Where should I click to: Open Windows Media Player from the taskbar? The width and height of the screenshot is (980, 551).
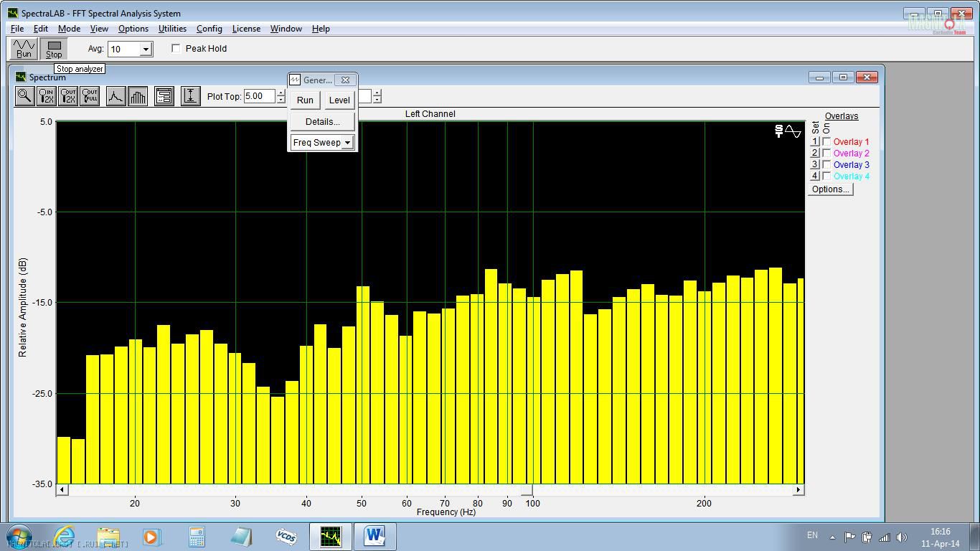(x=151, y=536)
